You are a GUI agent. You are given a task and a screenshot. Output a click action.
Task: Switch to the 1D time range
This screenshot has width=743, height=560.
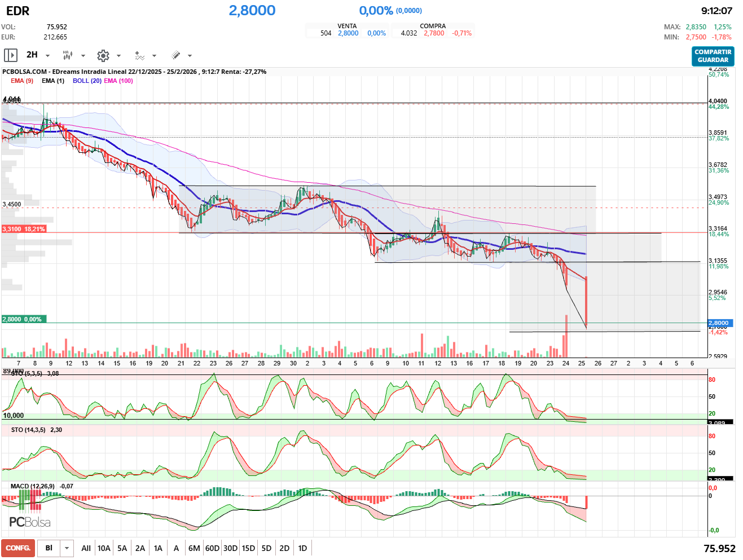(302, 548)
